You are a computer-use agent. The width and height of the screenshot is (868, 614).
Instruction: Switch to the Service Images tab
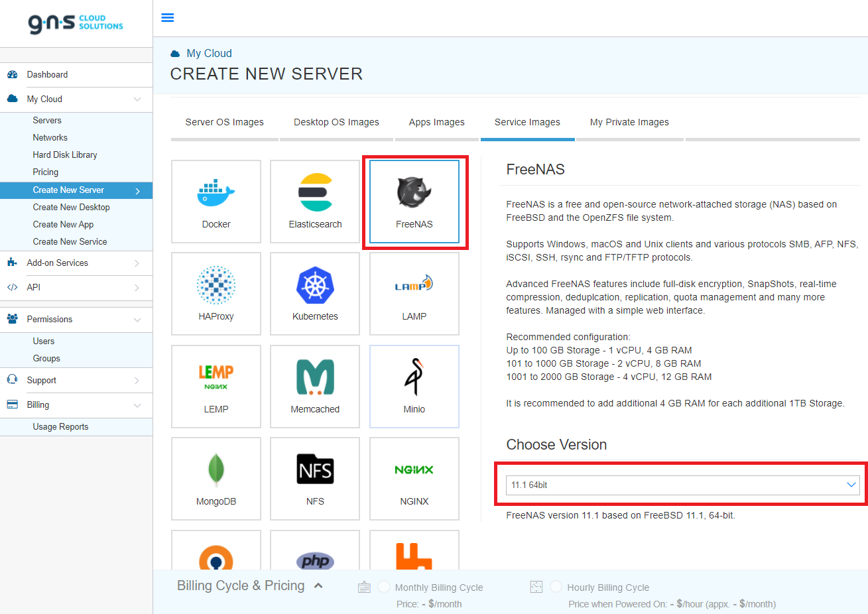pyautogui.click(x=527, y=122)
